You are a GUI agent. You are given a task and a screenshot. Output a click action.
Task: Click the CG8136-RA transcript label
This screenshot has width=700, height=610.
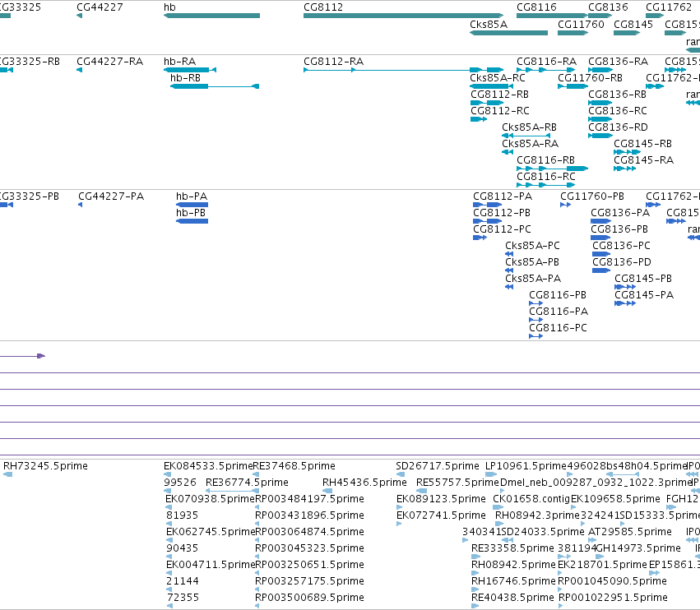[619, 62]
